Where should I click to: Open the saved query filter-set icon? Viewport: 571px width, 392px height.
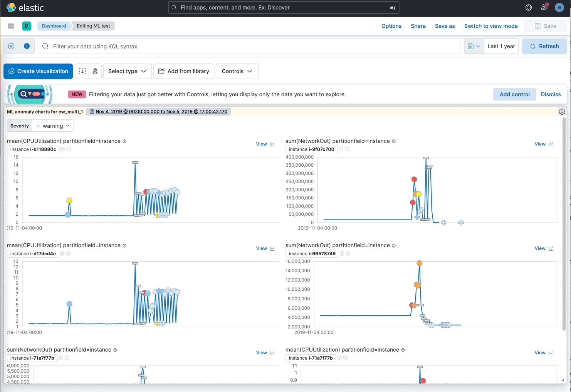[x=11, y=46]
